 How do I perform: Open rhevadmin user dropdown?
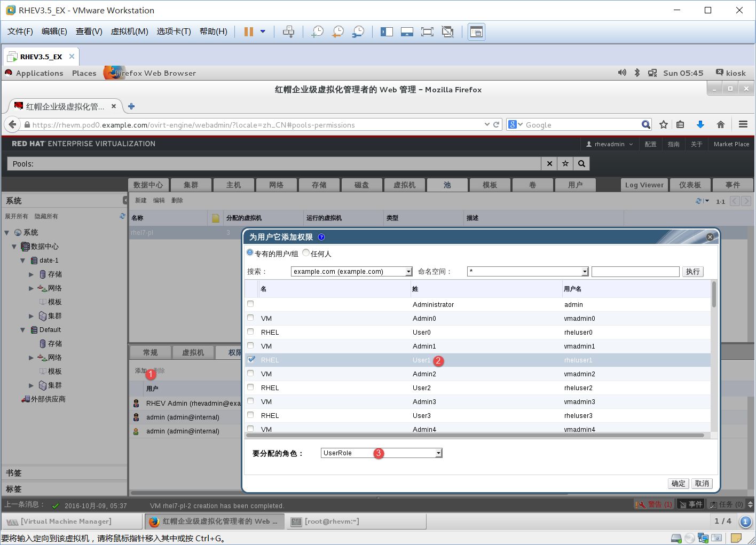click(610, 144)
